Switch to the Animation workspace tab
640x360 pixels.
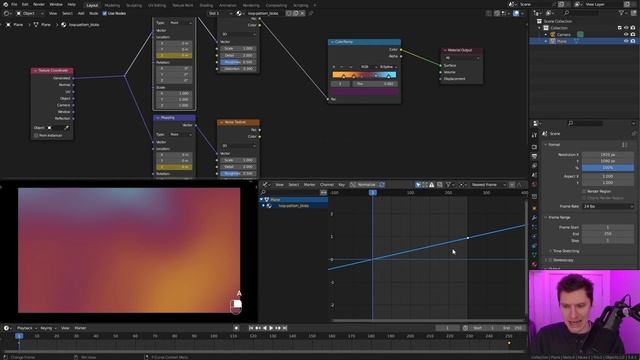pos(228,5)
